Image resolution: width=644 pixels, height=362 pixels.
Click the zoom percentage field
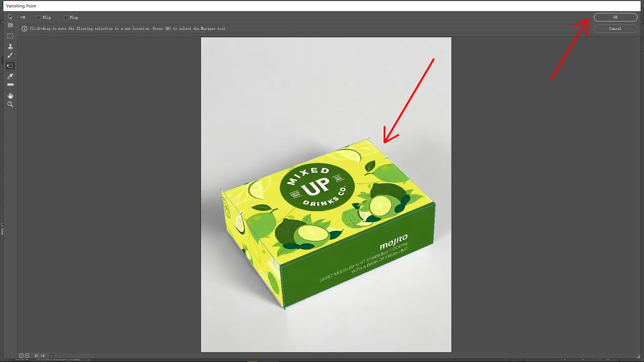click(x=40, y=356)
